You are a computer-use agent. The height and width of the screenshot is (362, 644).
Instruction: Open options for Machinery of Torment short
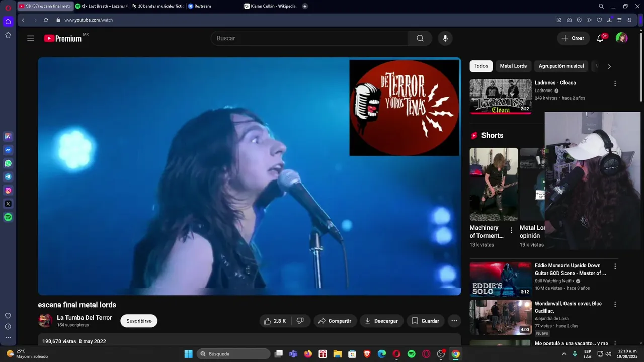coord(512,230)
